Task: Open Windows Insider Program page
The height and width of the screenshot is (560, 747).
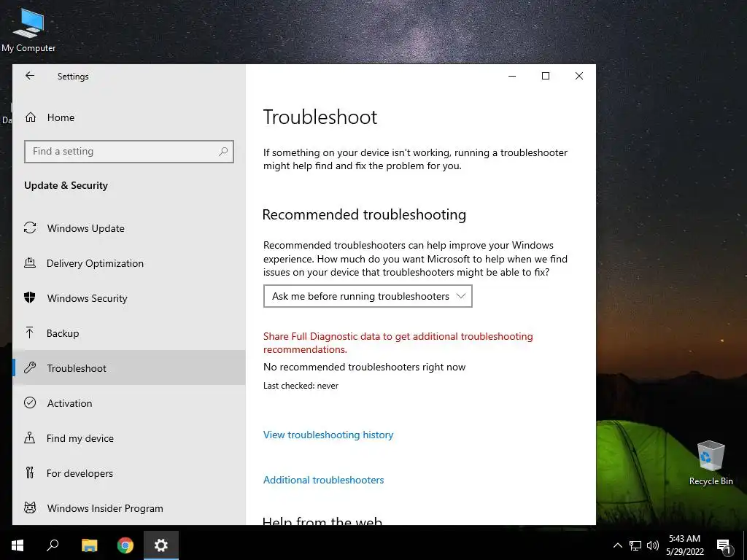Action: [129, 507]
